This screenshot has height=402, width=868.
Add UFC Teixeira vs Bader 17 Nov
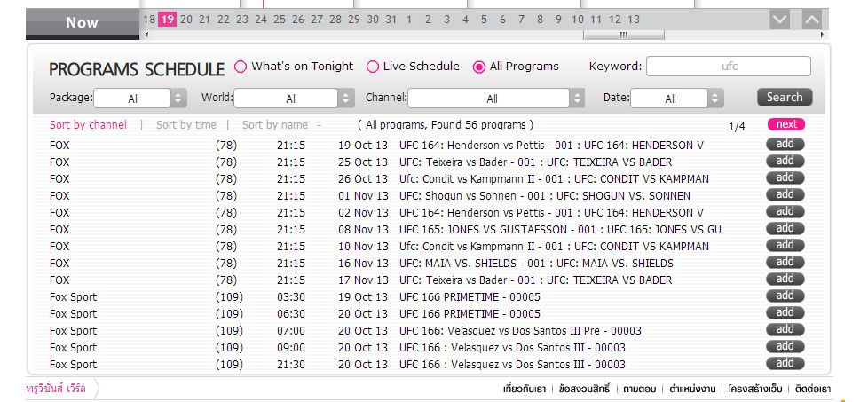(x=785, y=279)
